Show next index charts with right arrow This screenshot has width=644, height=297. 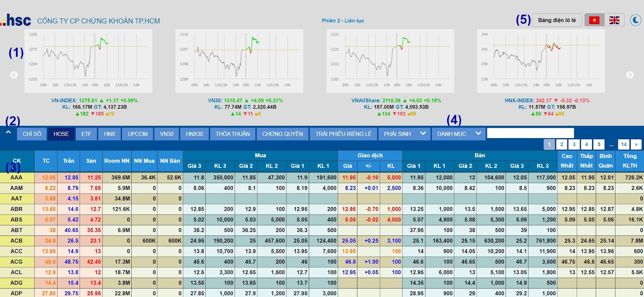coord(630,75)
